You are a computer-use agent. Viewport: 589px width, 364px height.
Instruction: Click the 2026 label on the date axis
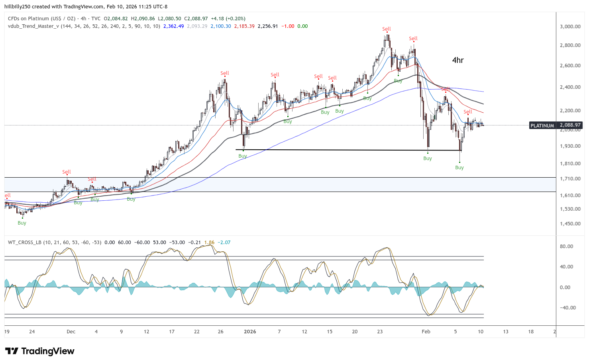click(x=250, y=332)
